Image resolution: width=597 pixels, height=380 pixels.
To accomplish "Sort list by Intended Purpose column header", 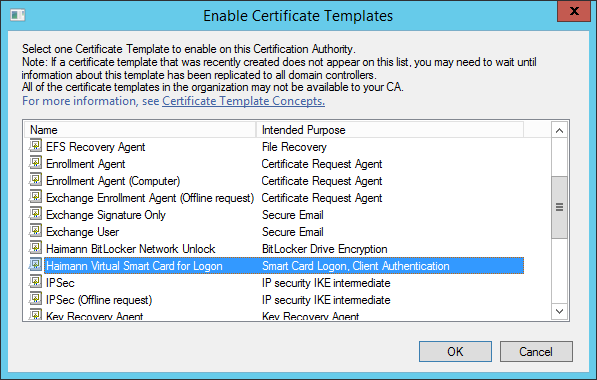I will (x=390, y=130).
